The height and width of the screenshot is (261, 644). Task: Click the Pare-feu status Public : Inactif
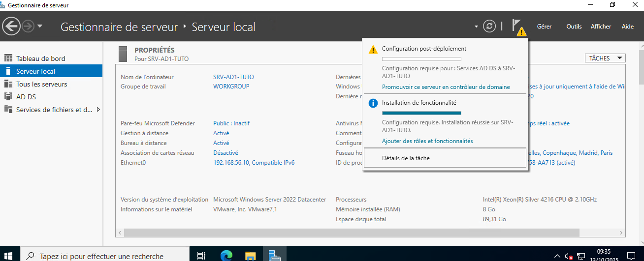tap(231, 123)
